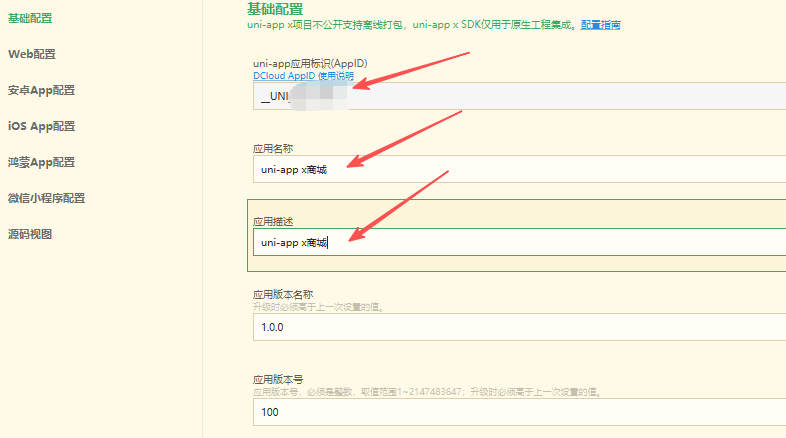Open iOS App配置 settings
The image size is (786, 438).
41,126
